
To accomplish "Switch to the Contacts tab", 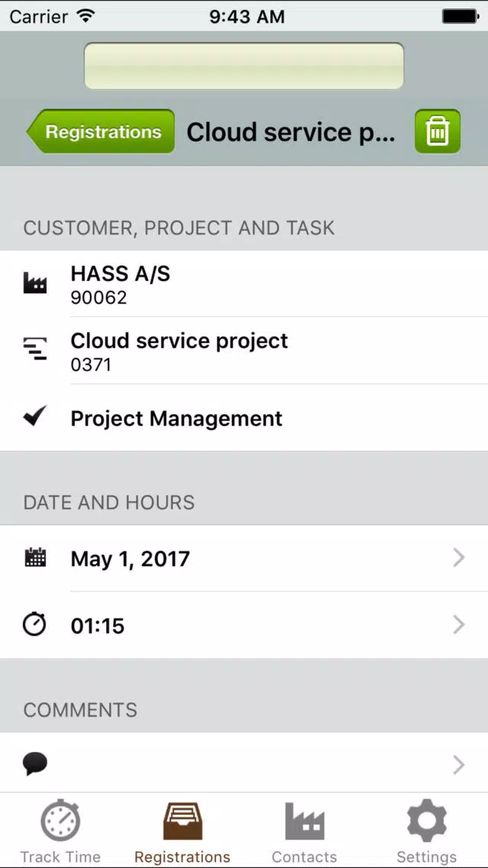I will [x=304, y=832].
